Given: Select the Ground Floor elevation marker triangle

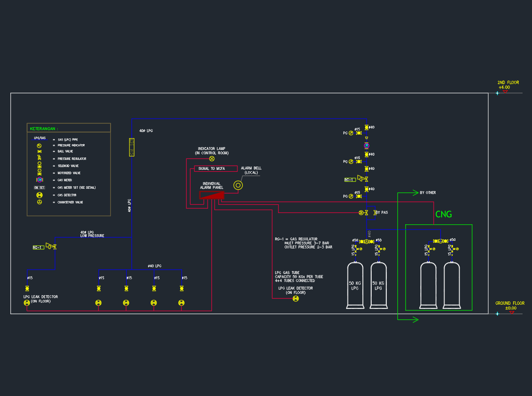Looking at the screenshot, I should coord(511,312).
